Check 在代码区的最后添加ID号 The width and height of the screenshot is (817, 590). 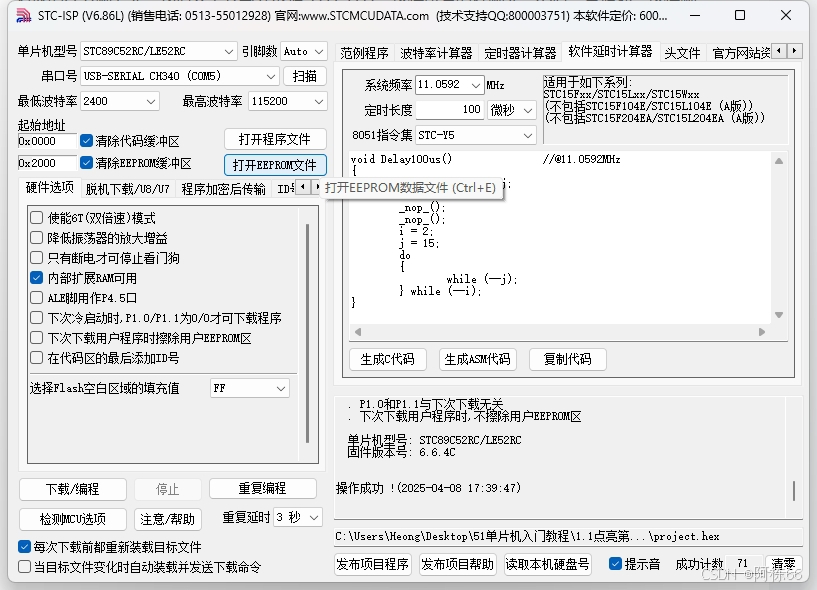point(36,358)
